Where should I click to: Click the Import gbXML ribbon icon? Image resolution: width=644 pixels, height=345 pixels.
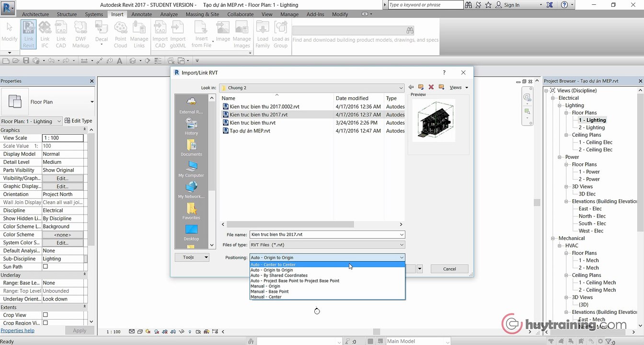[x=178, y=34]
